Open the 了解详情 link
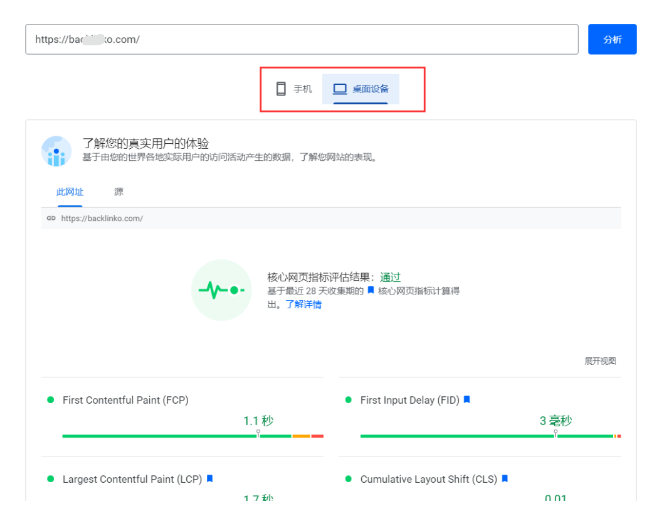This screenshot has height=526, width=645. [303, 304]
